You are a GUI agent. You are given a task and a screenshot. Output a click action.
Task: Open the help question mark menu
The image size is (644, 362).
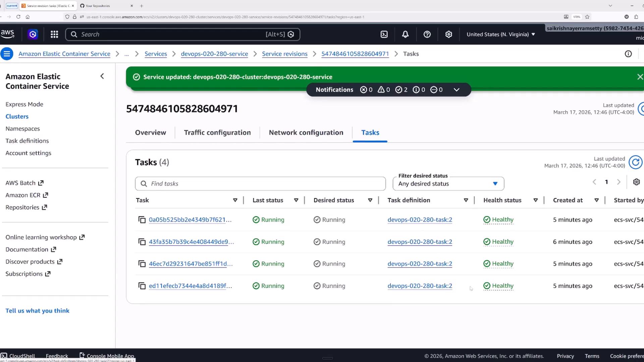pyautogui.click(x=427, y=34)
